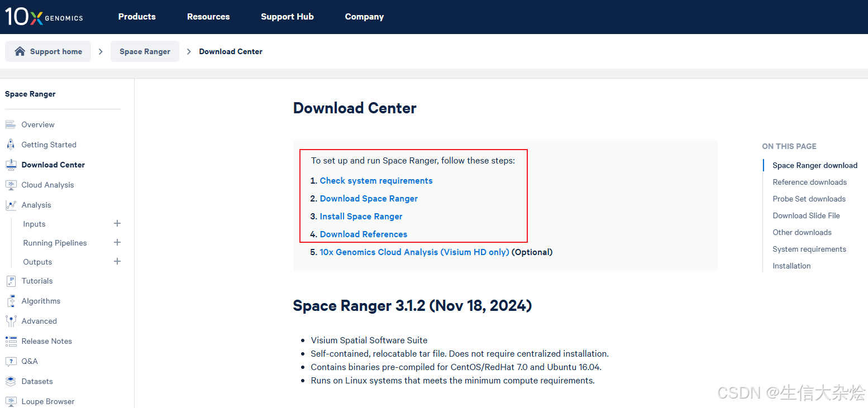Screen dimensions: 868x408
Task: Open Download References link
Action: coord(364,234)
